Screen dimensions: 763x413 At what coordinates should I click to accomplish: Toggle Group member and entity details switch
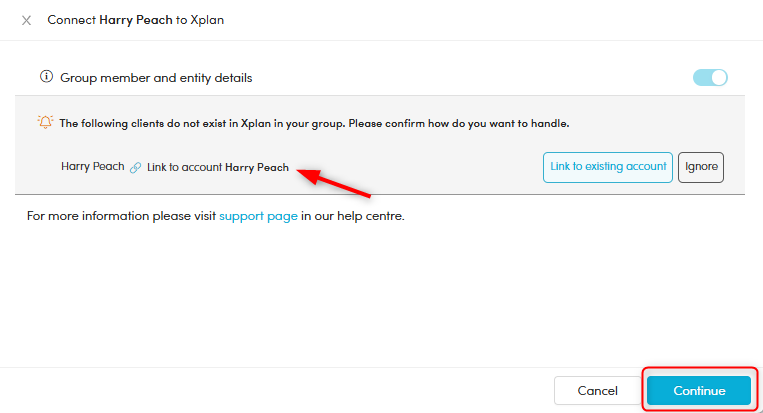click(710, 77)
